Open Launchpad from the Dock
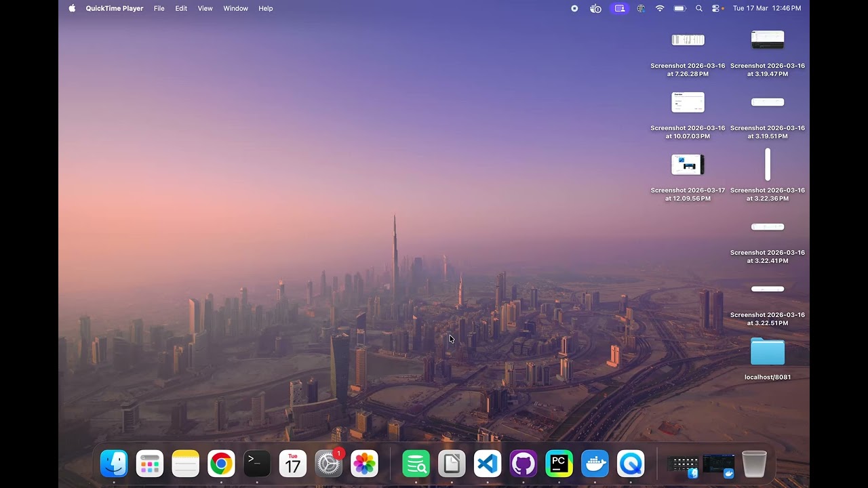Viewport: 868px width, 488px height. pos(150,464)
